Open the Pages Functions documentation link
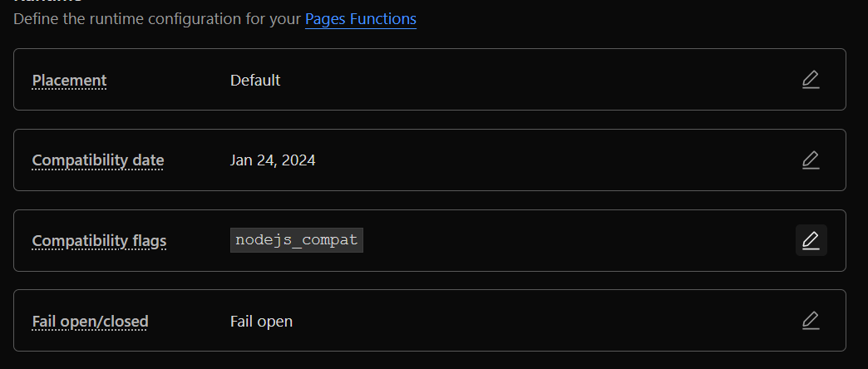The width and height of the screenshot is (868, 369). pos(360,18)
